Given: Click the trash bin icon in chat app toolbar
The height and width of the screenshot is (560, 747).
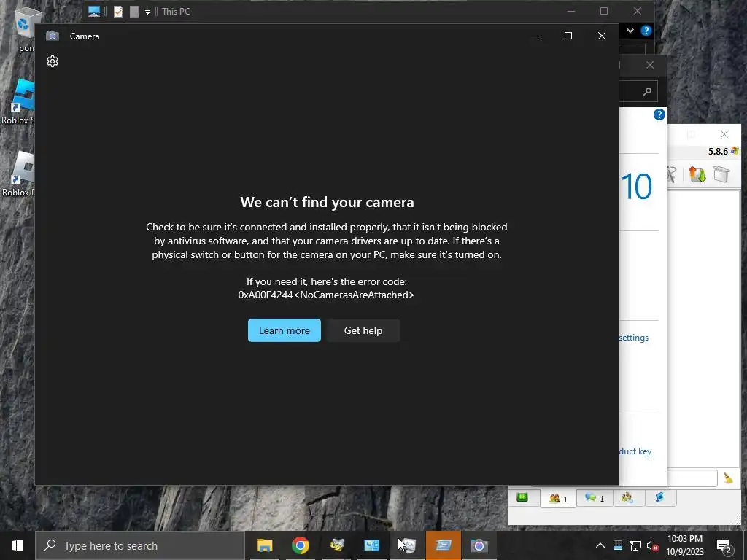Looking at the screenshot, I should [721, 174].
